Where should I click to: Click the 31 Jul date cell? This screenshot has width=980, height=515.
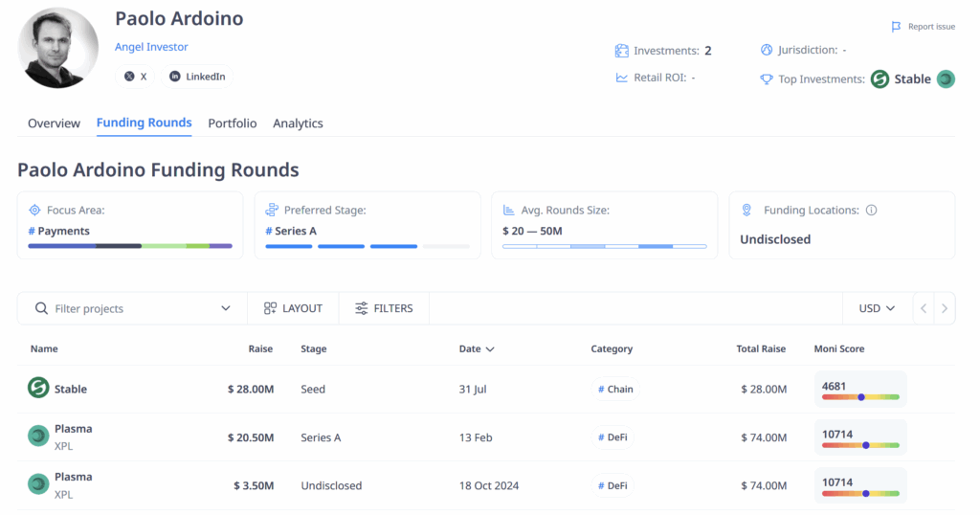(x=473, y=390)
